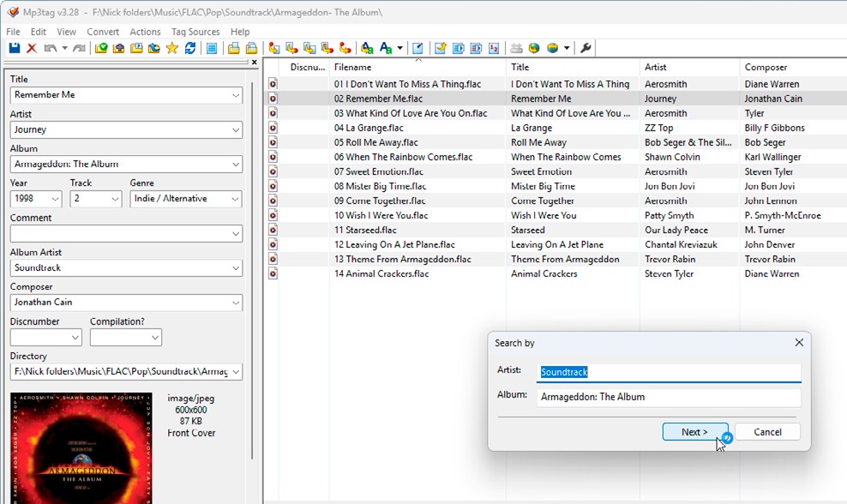Select row 11 Starseed.flac

click(x=556, y=230)
